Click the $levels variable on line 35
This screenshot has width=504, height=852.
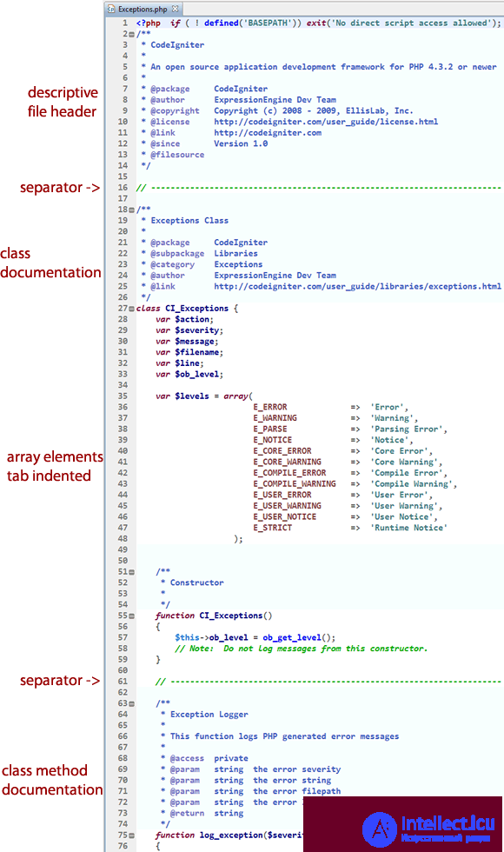192,396
